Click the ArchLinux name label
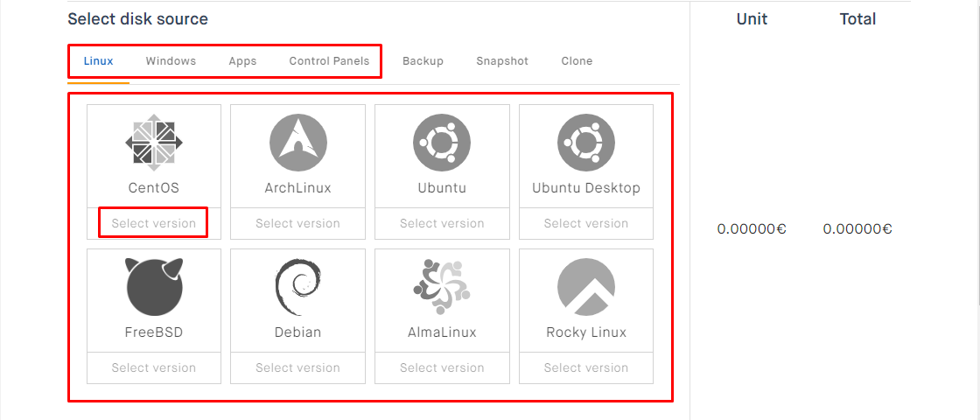Image resolution: width=980 pixels, height=420 pixels. click(298, 188)
